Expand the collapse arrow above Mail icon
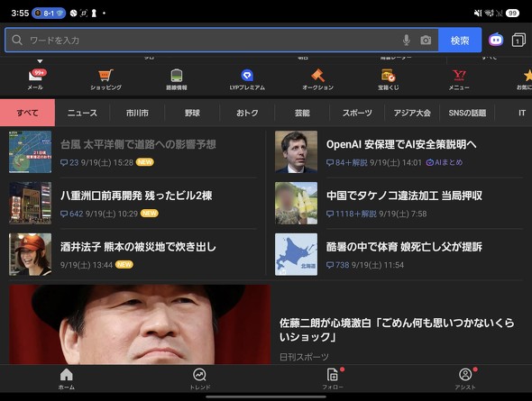The width and height of the screenshot is (532, 401). click(x=40, y=61)
